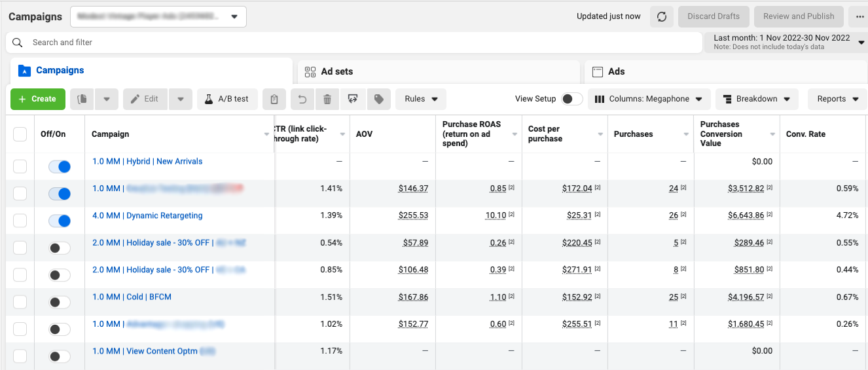Open the Columns: Megaphone dropdown
Viewport: 868px width, 370px height.
[x=649, y=99]
